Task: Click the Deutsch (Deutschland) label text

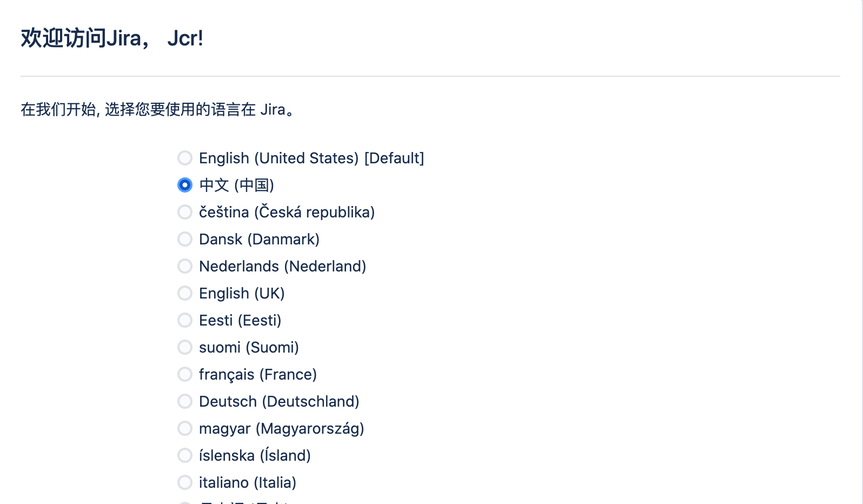Action: pyautogui.click(x=279, y=401)
